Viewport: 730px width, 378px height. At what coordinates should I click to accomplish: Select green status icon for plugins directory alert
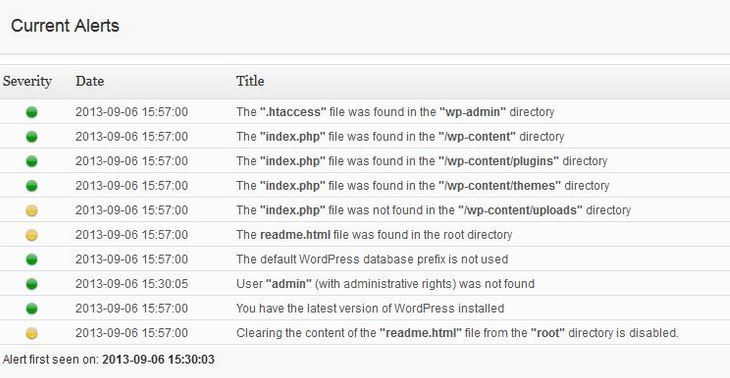pos(32,162)
